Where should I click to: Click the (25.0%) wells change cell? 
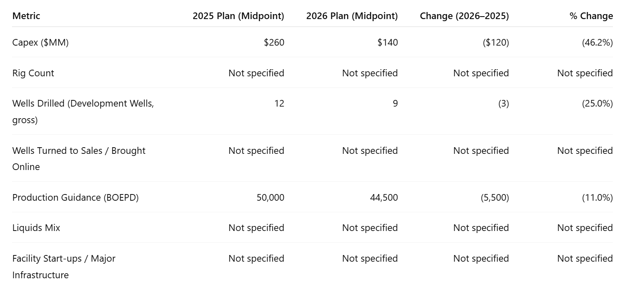point(597,104)
